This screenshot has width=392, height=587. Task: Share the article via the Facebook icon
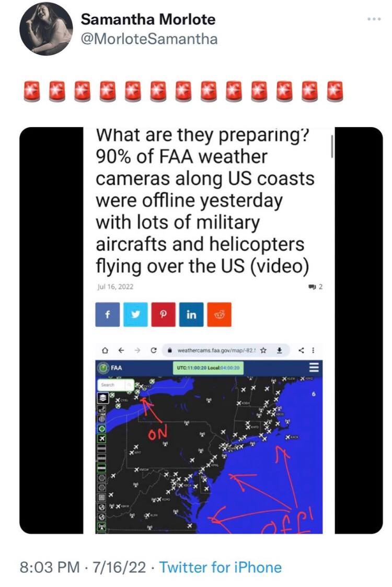click(x=108, y=315)
